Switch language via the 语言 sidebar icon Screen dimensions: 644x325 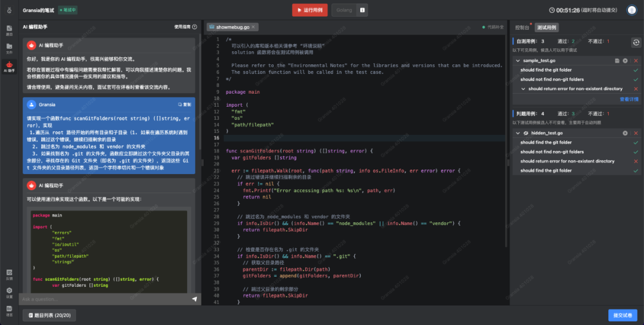(9, 311)
